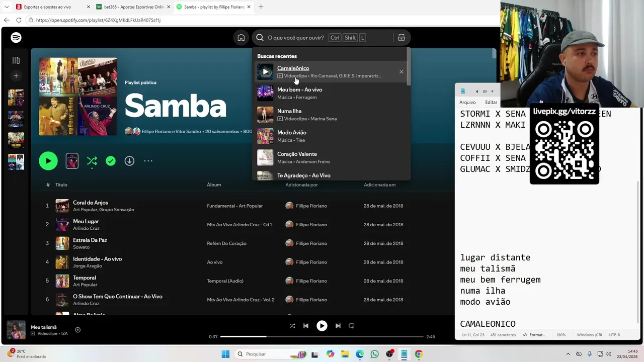Select 'Modo Avião' recent search
The height and width of the screenshot is (362, 644).
(331, 136)
